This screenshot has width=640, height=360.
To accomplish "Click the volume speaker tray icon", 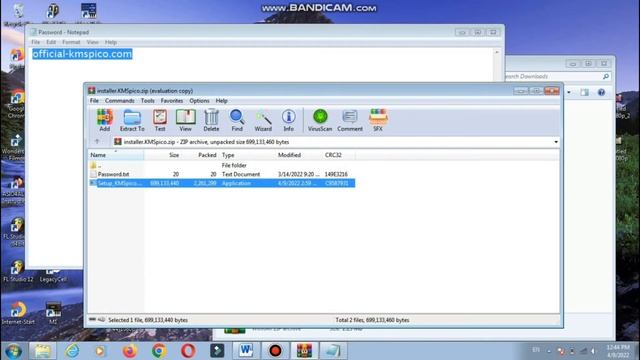I will coord(594,351).
